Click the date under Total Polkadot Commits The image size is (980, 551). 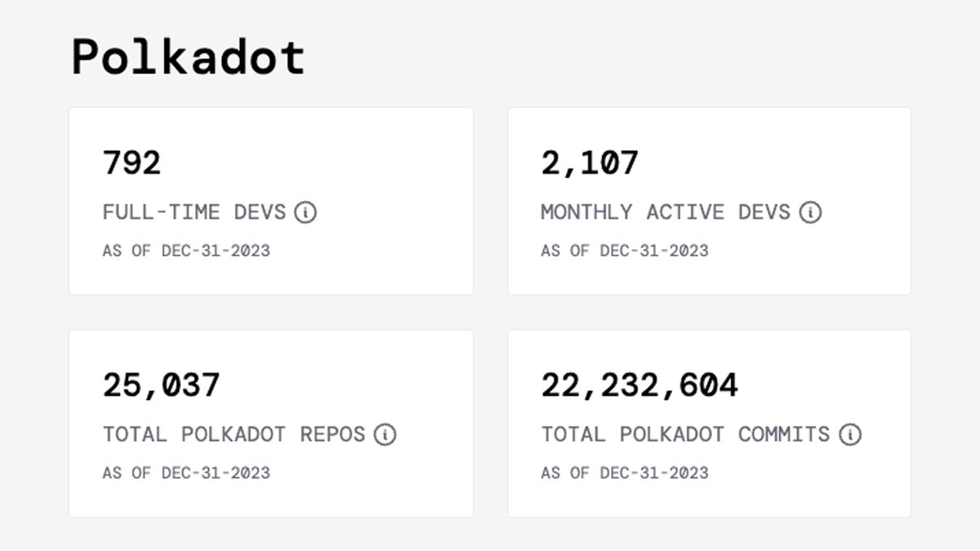click(625, 473)
